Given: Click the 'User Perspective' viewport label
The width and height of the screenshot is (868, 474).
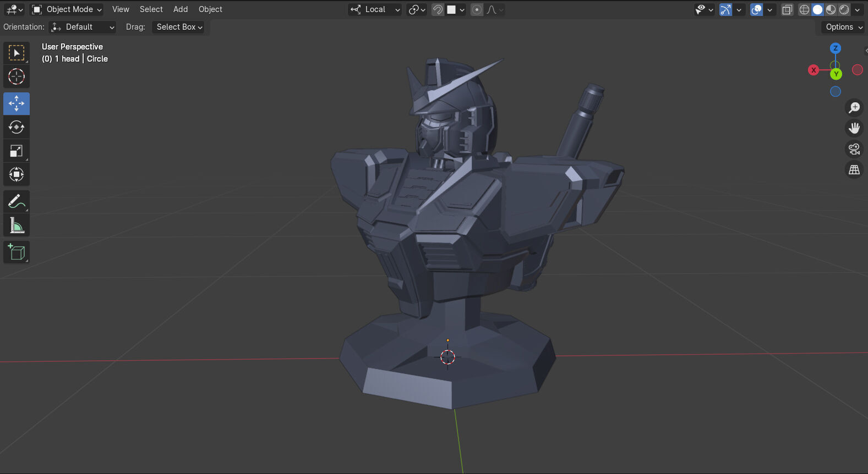Looking at the screenshot, I should pos(72,47).
